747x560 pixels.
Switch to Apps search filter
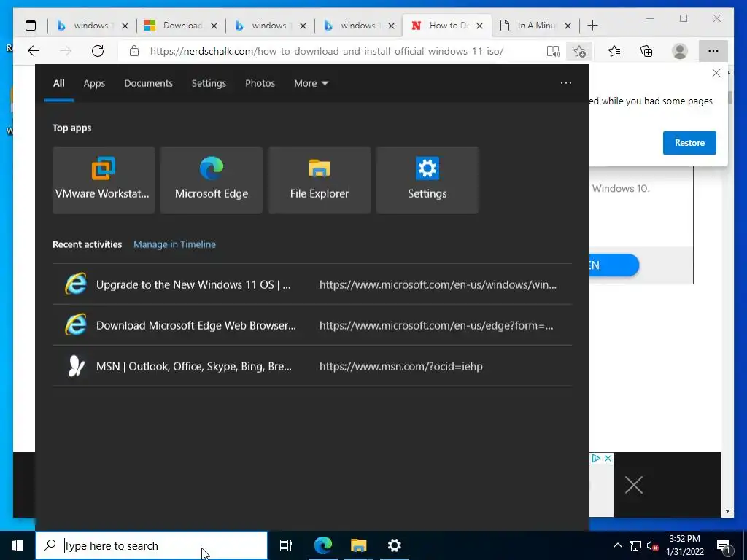pyautogui.click(x=94, y=83)
